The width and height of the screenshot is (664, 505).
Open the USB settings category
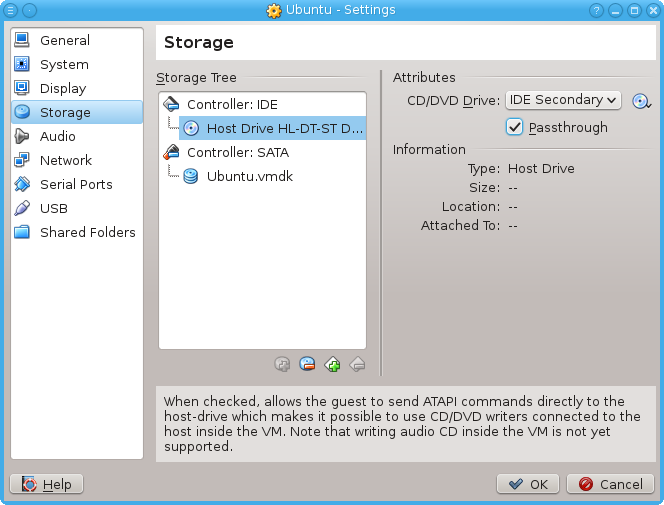(77, 208)
